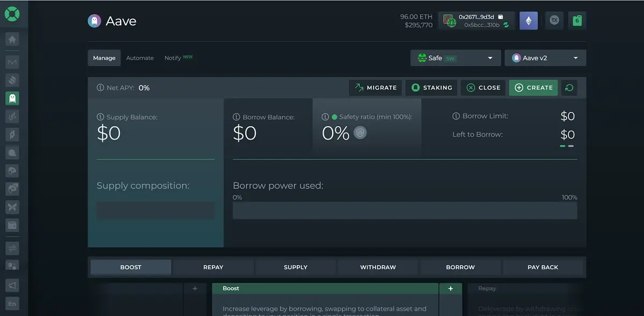Click the info icon beside Supply Balance

pos(100,117)
